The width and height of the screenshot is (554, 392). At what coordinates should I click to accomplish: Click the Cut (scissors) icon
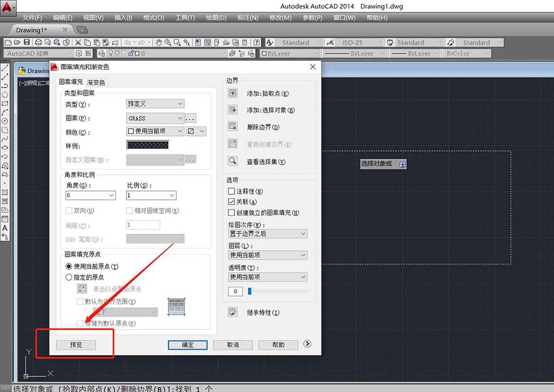tap(78, 43)
